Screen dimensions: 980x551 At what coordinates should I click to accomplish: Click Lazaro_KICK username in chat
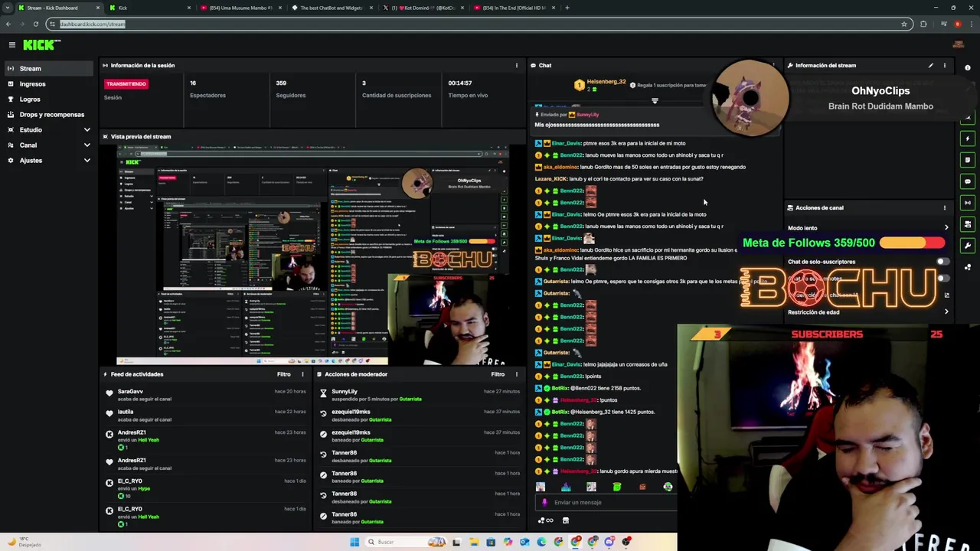tap(551, 179)
